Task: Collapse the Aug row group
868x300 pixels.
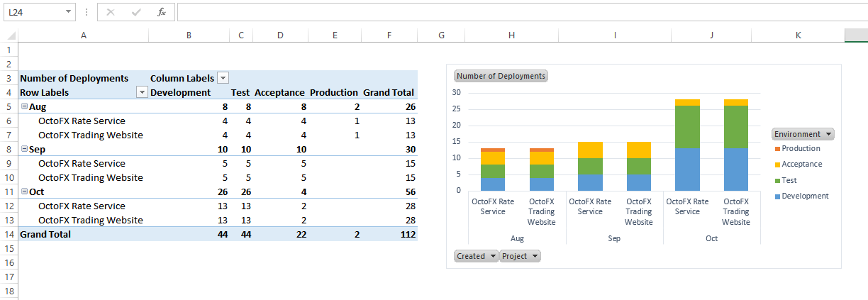Action: [24, 107]
